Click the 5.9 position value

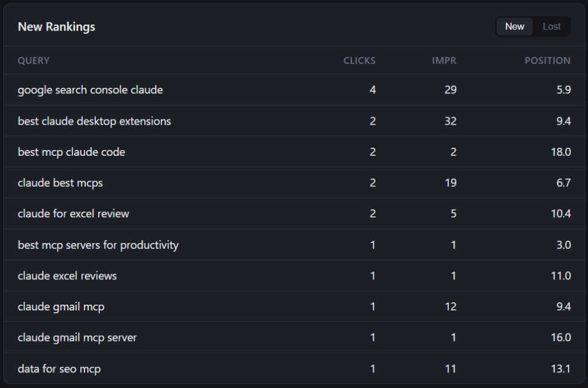pyautogui.click(x=563, y=90)
